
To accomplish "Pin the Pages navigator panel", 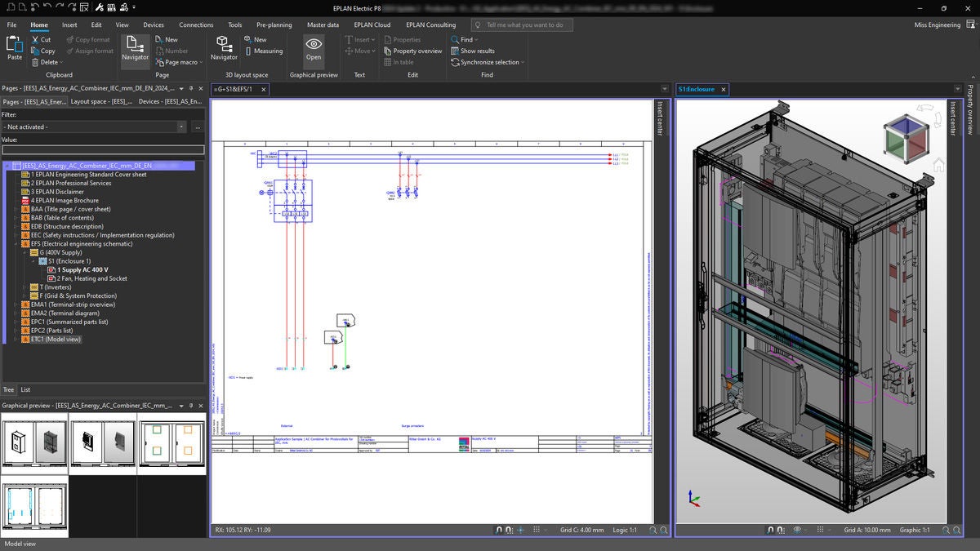I will click(193, 88).
